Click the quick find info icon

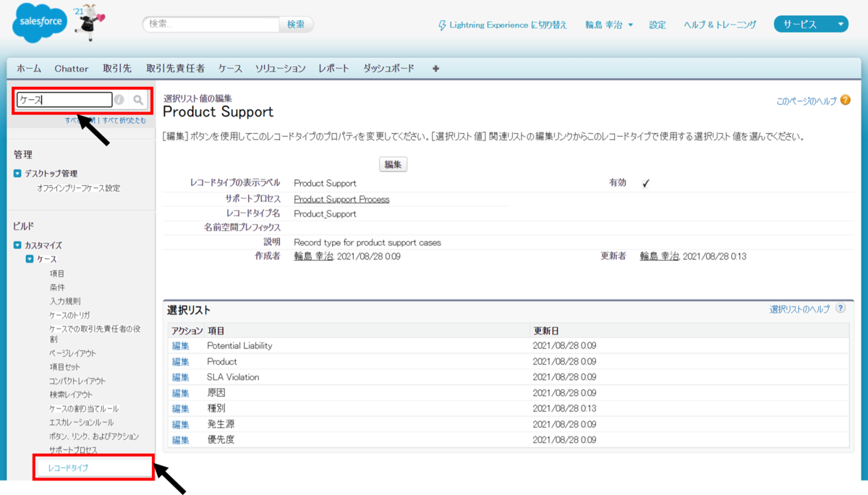point(119,100)
